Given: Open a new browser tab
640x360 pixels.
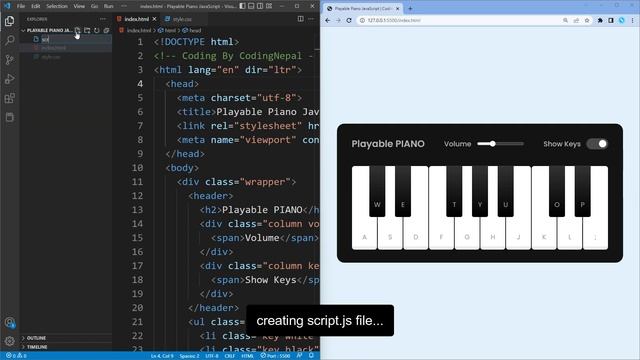Looking at the screenshot, I should coord(410,8).
